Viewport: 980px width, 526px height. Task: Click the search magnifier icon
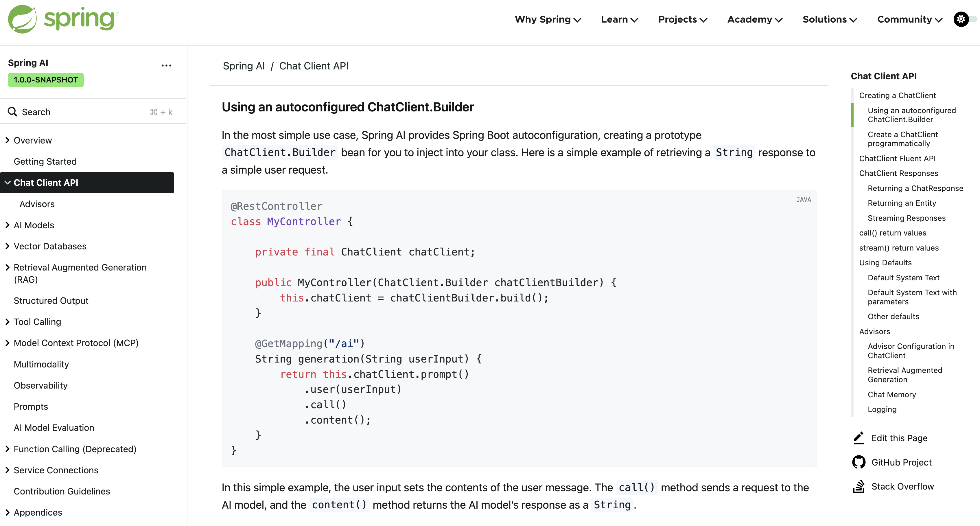pos(12,112)
